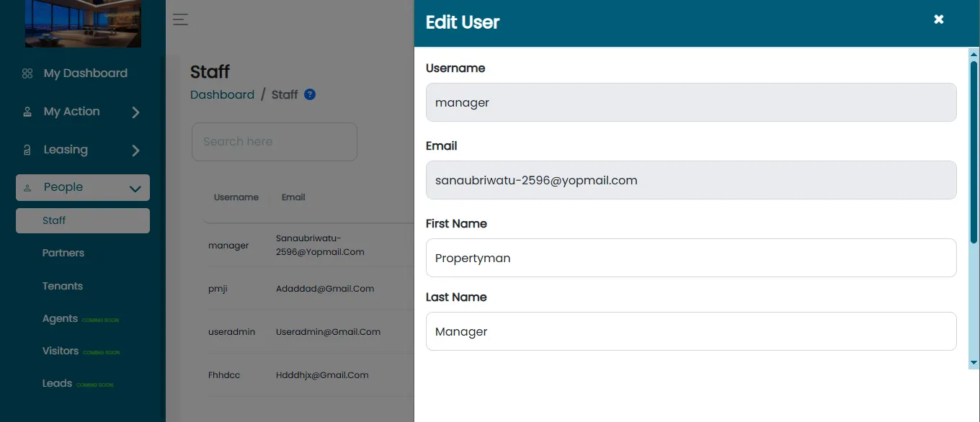980x422 pixels.
Task: Expand the My Action submenu arrow
Action: (135, 112)
